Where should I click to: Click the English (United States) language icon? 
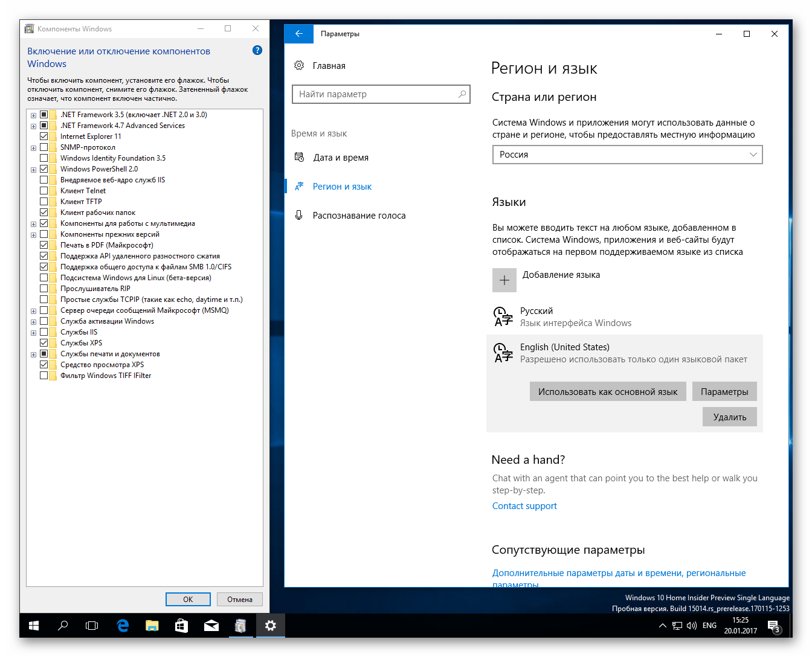click(x=503, y=352)
